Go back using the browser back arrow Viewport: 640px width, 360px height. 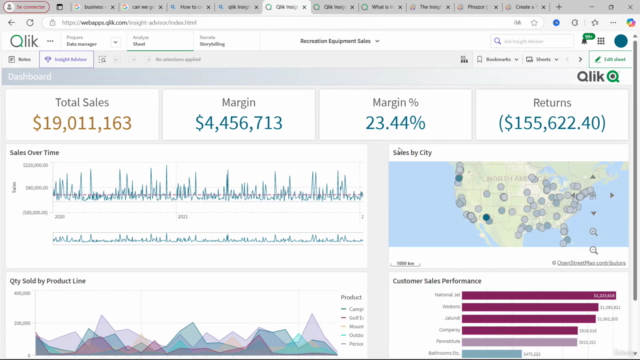(x=11, y=23)
